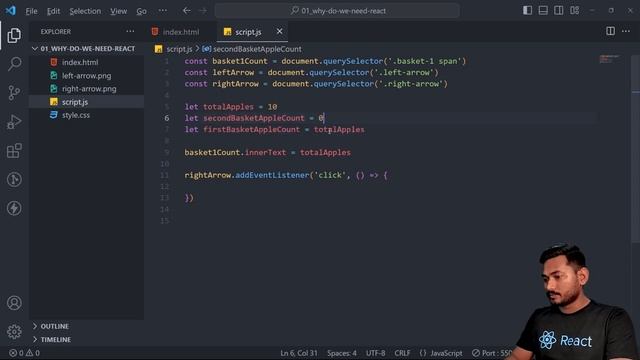Change indentation via Spaces: 4
The image size is (640, 360).
pos(342,353)
